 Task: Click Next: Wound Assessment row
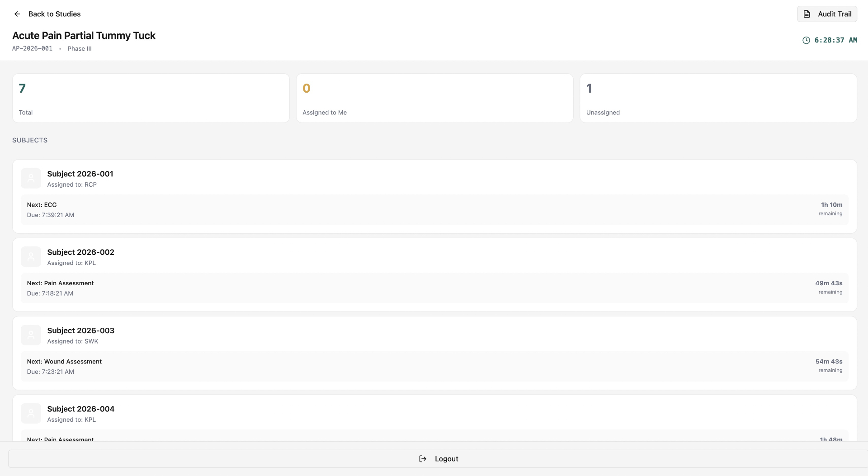(x=434, y=366)
